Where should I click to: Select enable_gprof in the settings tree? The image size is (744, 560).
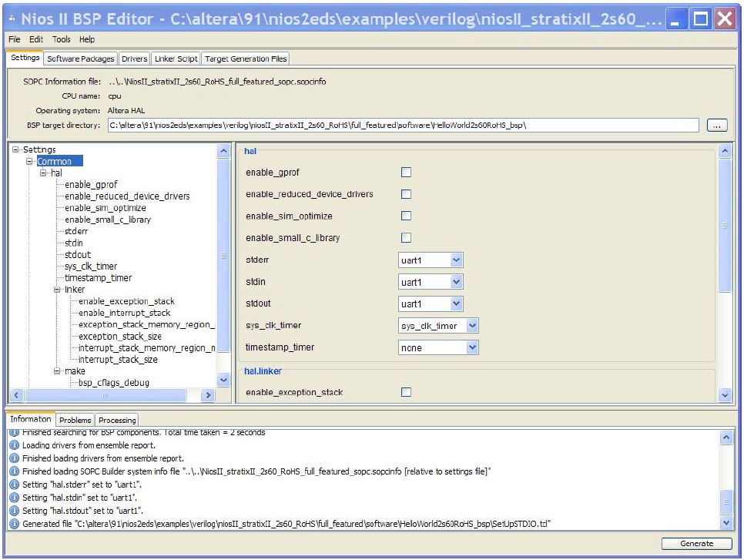[x=91, y=185]
